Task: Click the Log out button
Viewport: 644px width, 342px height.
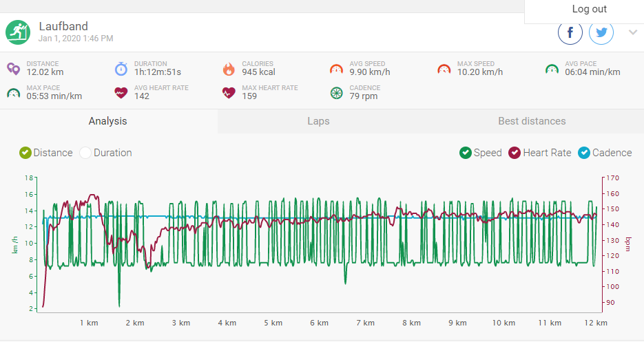Action: 589,10
